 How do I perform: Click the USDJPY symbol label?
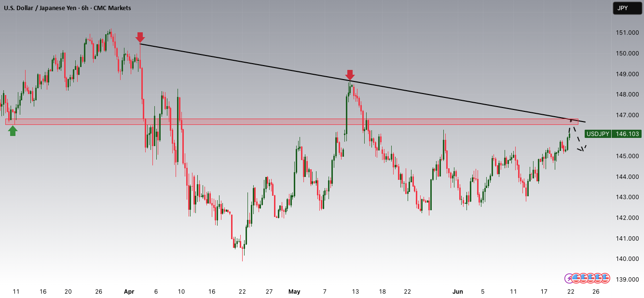(x=598, y=134)
